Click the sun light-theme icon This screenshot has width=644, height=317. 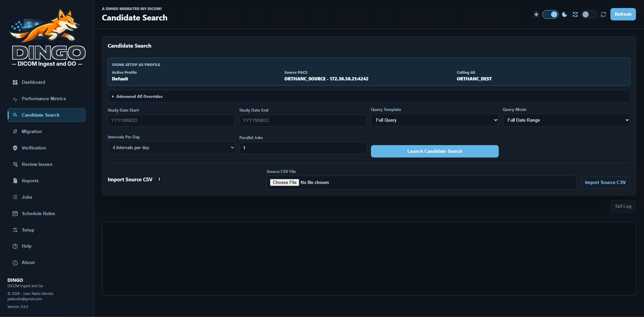[536, 14]
